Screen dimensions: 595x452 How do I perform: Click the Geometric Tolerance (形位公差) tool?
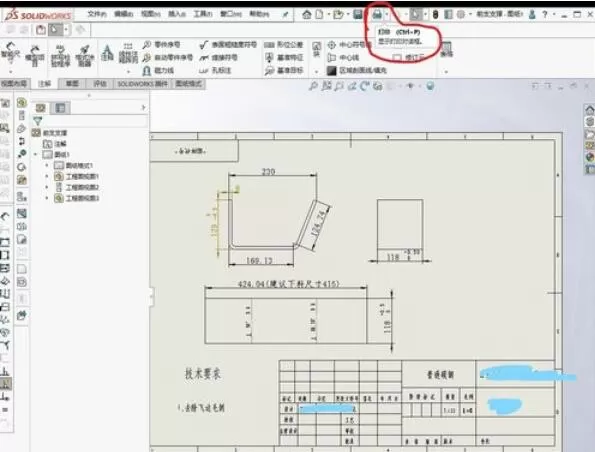coord(284,45)
